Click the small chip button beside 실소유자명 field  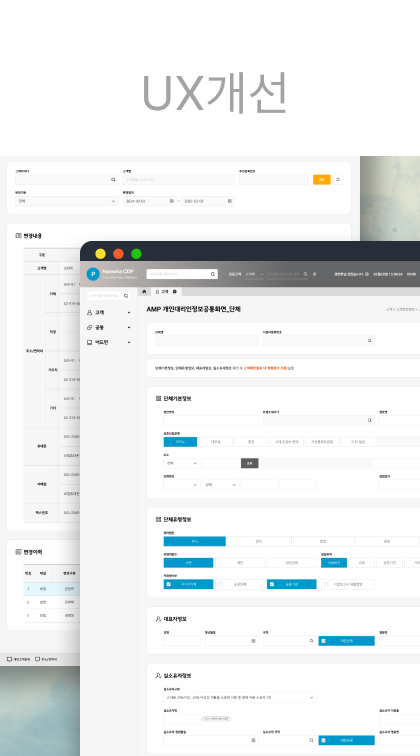216,719
